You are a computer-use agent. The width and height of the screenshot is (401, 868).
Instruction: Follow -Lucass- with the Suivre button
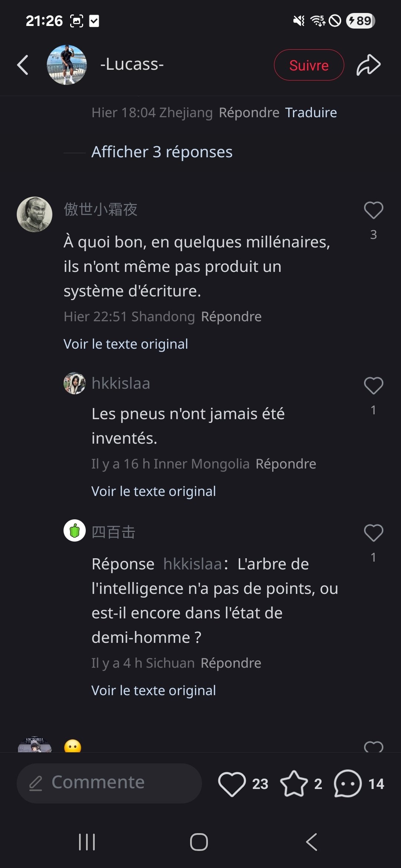309,65
